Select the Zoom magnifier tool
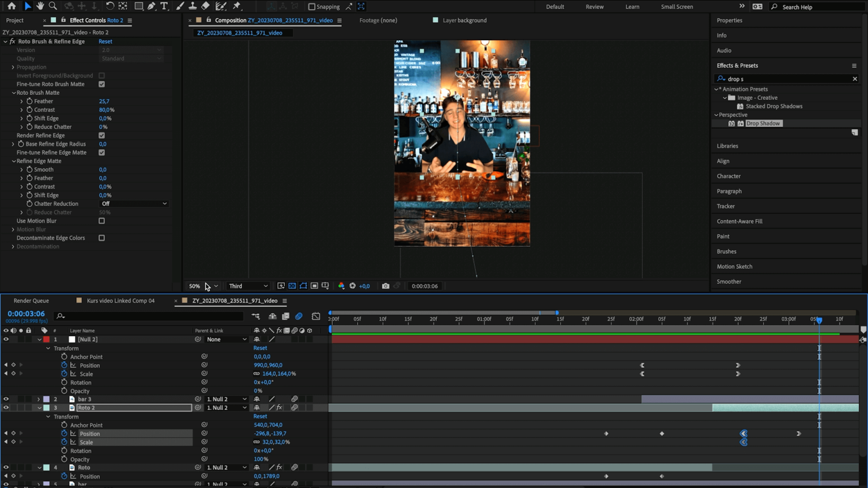This screenshot has height=488, width=868. [x=53, y=6]
